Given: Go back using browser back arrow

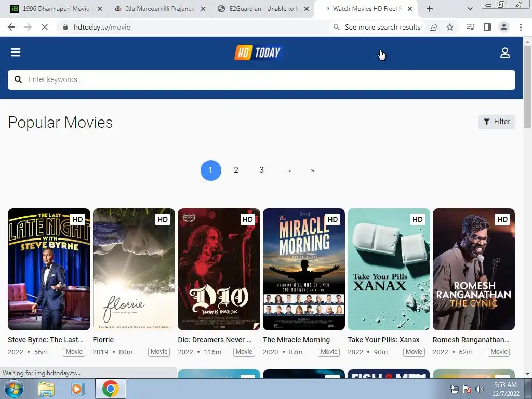Looking at the screenshot, I should (x=11, y=27).
